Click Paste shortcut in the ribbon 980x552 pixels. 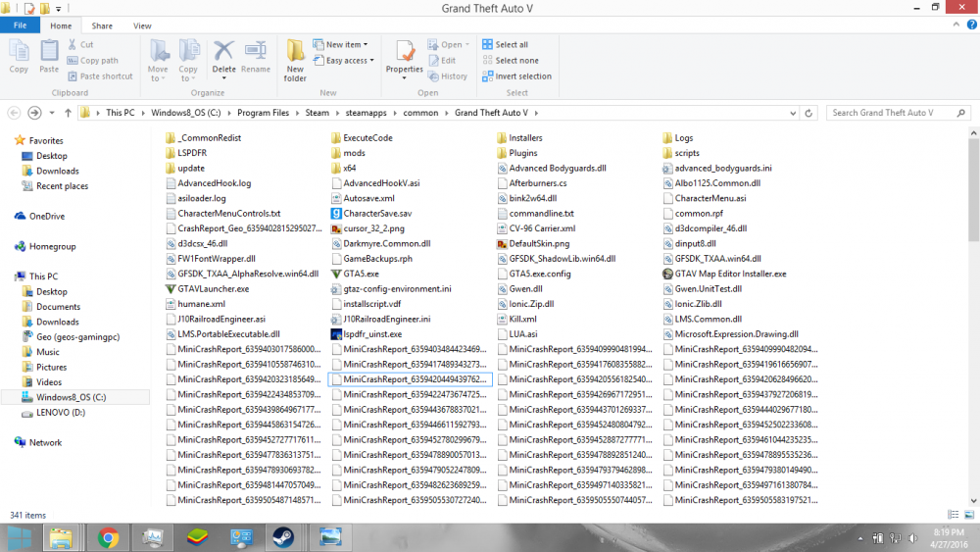(100, 76)
